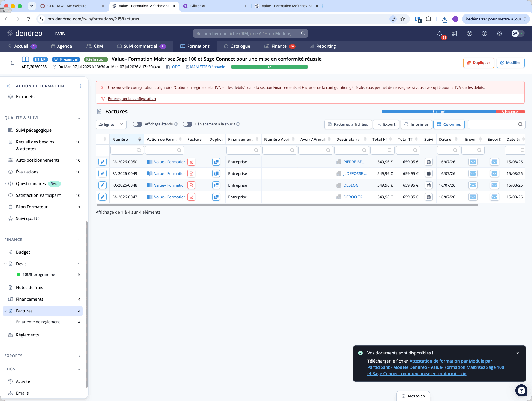Click the Modifier button
The height and width of the screenshot is (401, 532).
click(510, 63)
